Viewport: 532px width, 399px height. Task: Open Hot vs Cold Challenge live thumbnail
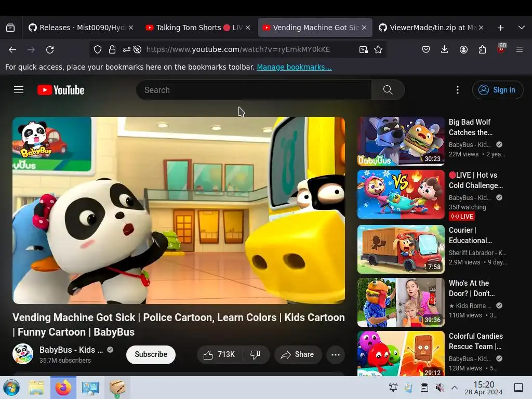[401, 194]
